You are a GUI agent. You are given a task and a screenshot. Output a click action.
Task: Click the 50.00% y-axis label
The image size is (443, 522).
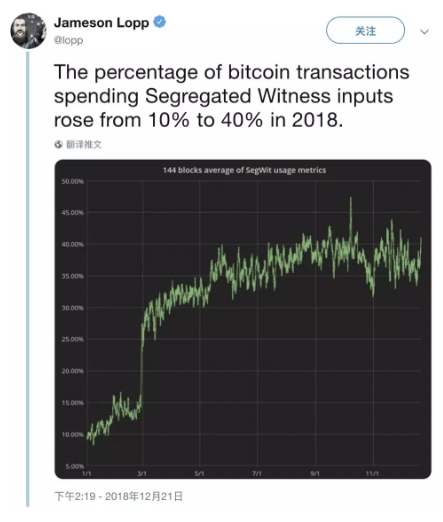click(x=72, y=181)
